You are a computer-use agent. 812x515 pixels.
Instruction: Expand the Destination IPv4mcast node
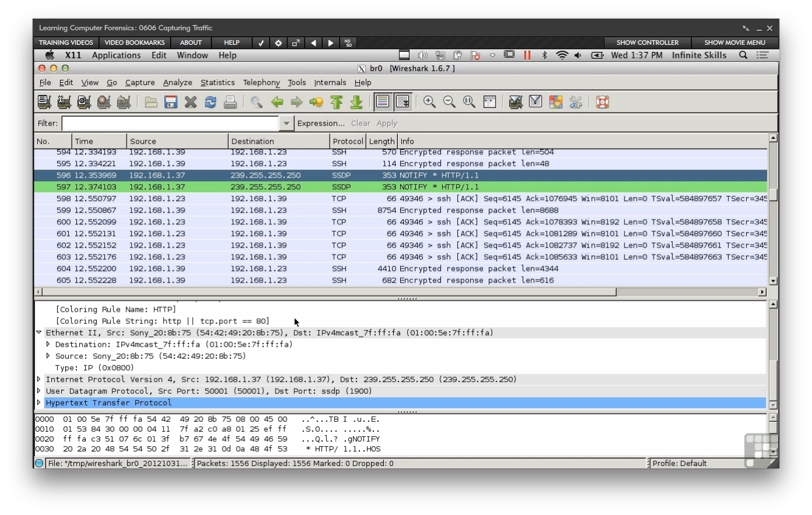click(48, 344)
